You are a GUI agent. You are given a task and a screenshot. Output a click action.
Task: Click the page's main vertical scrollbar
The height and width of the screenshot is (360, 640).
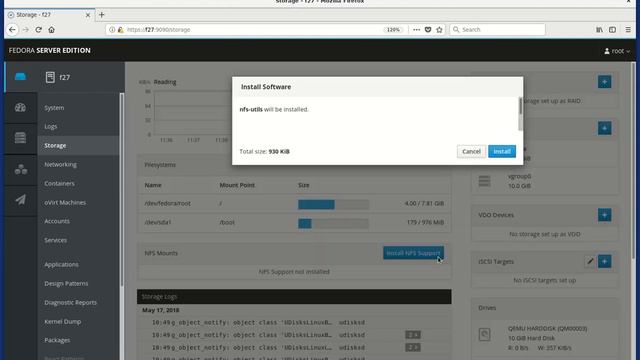(x=633, y=159)
